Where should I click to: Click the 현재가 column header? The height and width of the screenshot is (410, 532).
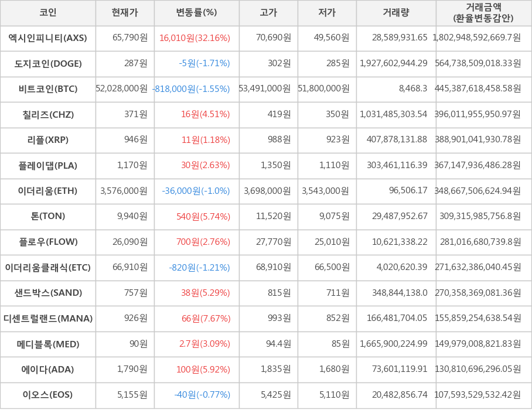(125, 13)
